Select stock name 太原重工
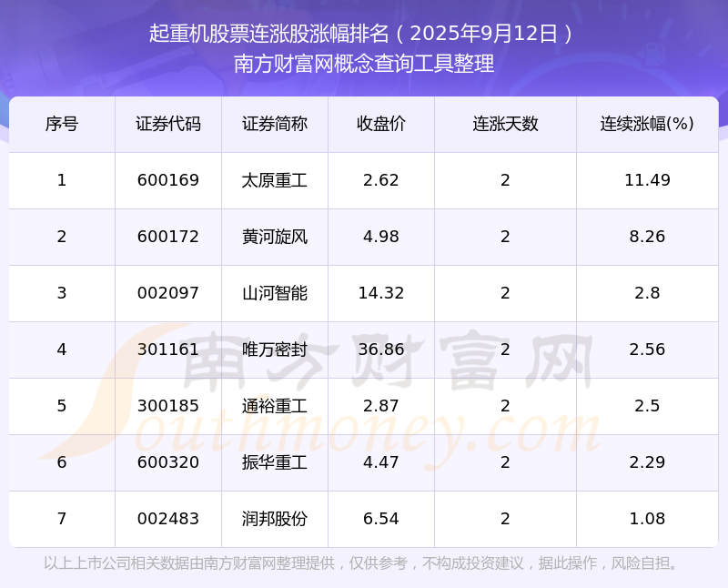Image resolution: width=728 pixels, height=588 pixels. tap(275, 180)
